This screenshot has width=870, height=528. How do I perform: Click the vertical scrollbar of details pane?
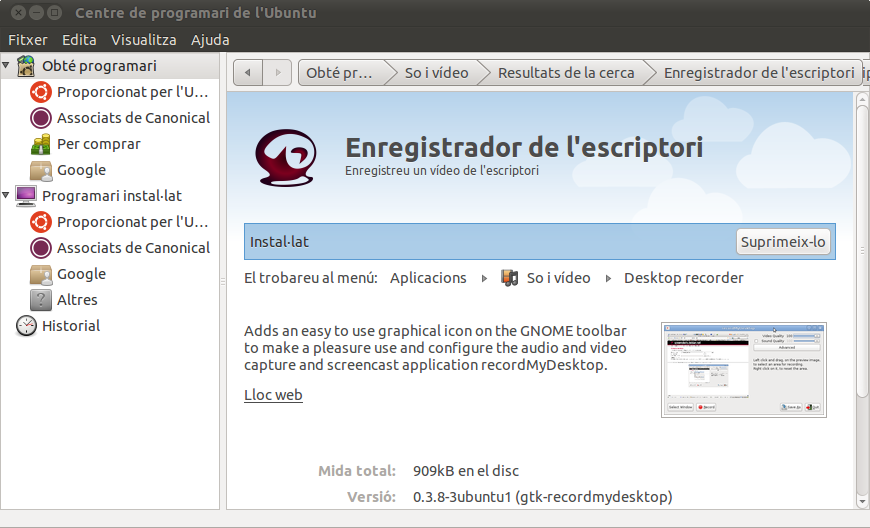pos(862,300)
